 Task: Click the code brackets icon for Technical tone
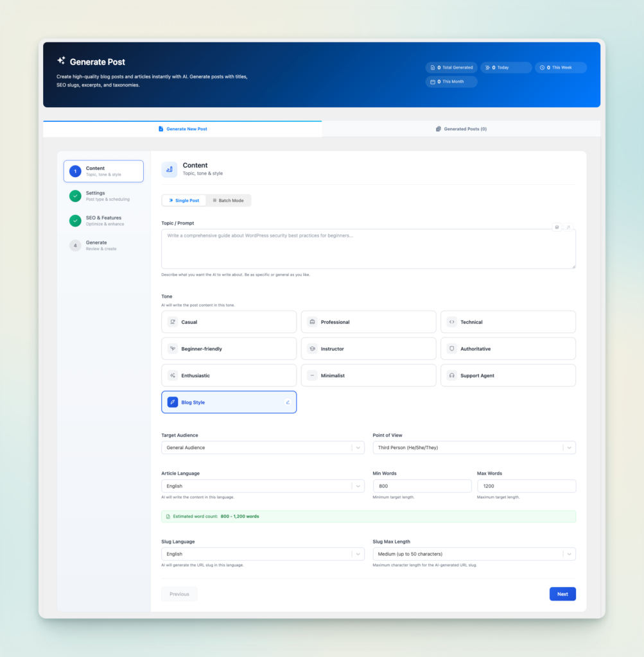(451, 322)
